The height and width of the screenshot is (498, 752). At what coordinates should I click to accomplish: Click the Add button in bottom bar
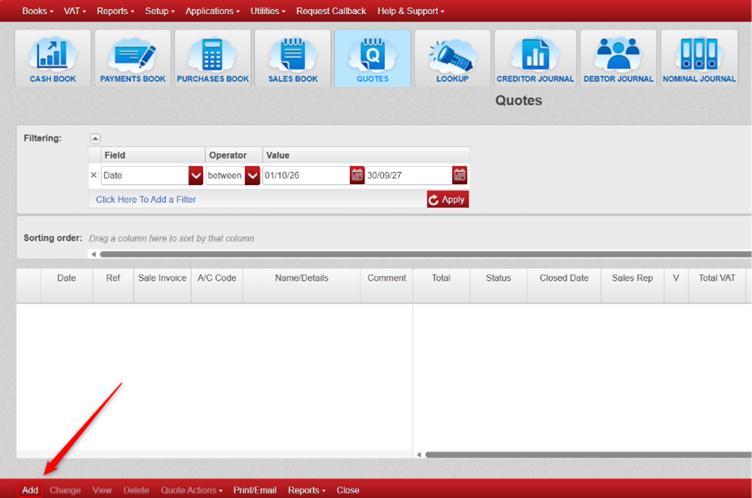click(30, 490)
